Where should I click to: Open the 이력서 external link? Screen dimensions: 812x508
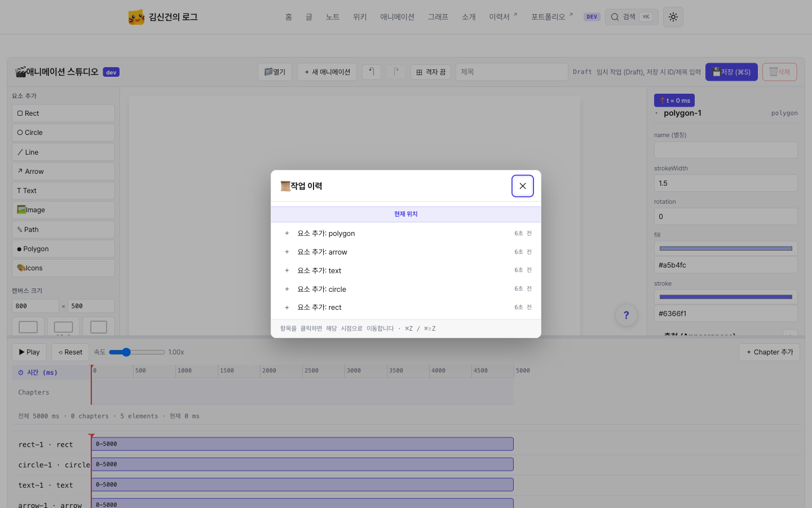pyautogui.click(x=503, y=17)
